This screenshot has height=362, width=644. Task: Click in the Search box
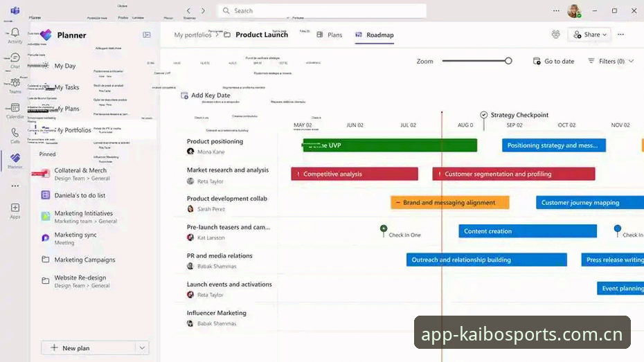click(321, 10)
